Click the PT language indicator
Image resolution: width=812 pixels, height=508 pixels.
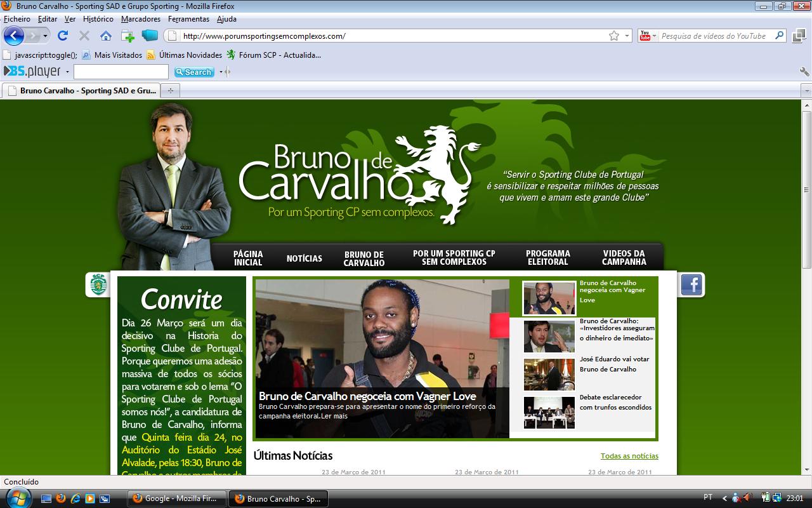coord(708,497)
